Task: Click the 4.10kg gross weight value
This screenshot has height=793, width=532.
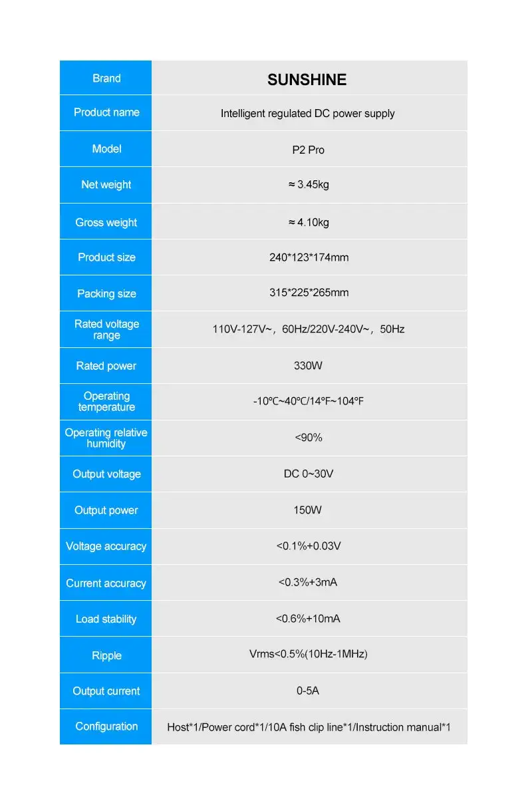Action: 309,222
